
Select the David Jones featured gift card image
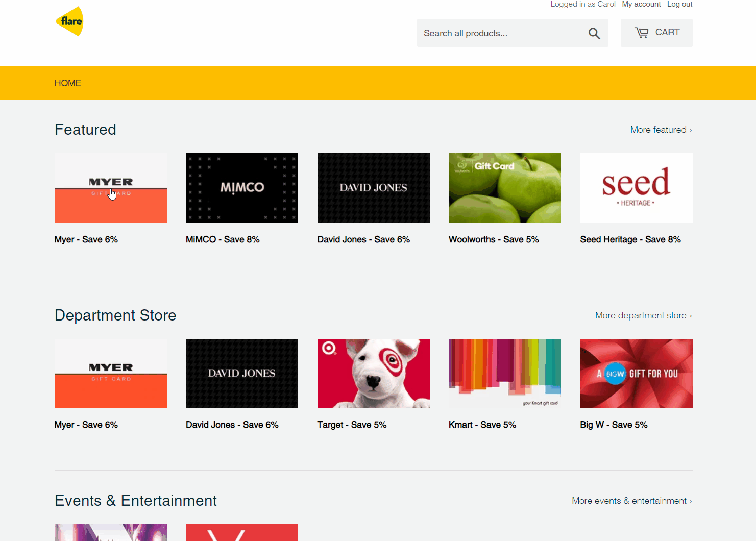pyautogui.click(x=373, y=188)
